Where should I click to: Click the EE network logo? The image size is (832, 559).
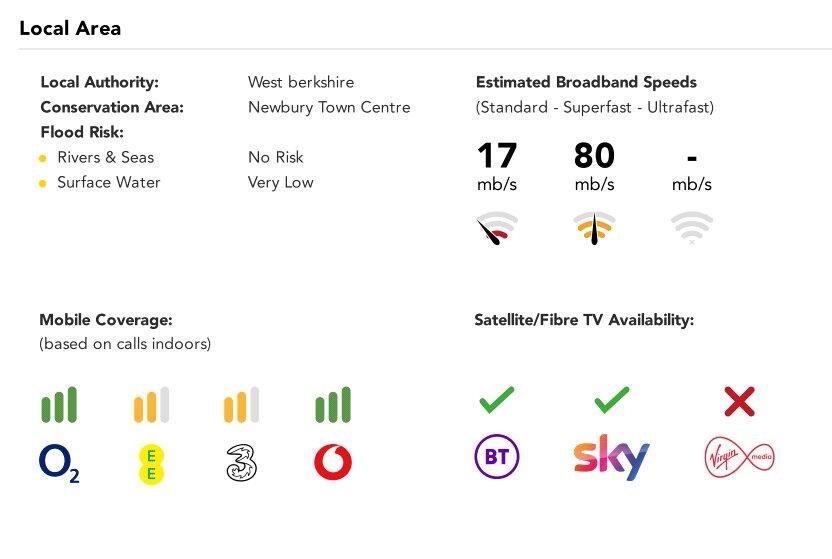tap(151, 463)
